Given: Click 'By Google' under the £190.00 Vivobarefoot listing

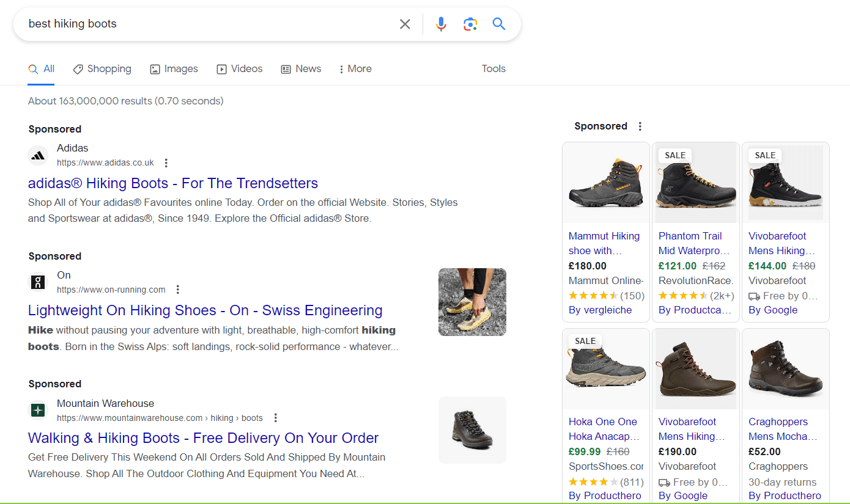Looking at the screenshot, I should point(683,495).
